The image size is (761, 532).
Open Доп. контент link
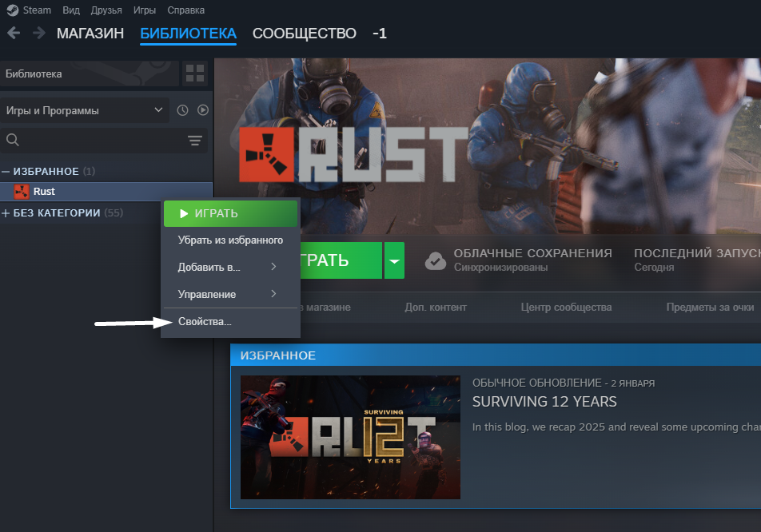click(436, 308)
